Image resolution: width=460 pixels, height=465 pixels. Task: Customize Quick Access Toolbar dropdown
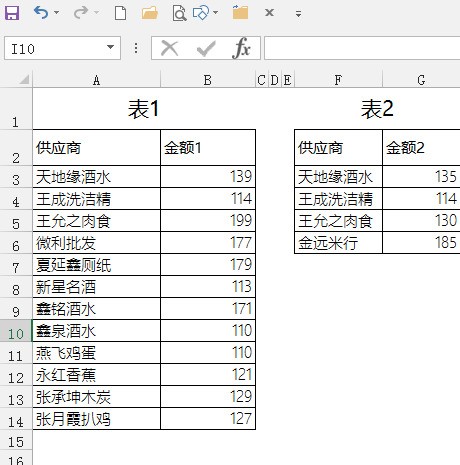click(298, 14)
